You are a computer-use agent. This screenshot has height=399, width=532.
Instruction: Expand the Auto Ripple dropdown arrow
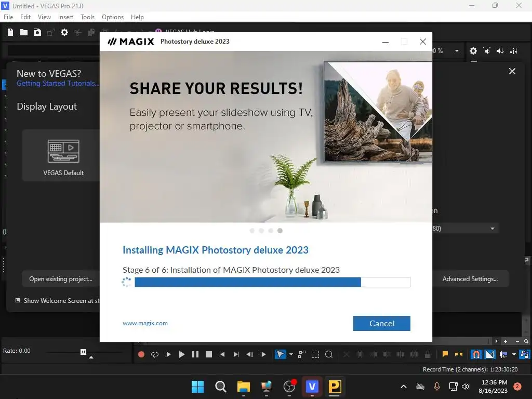[514, 354]
